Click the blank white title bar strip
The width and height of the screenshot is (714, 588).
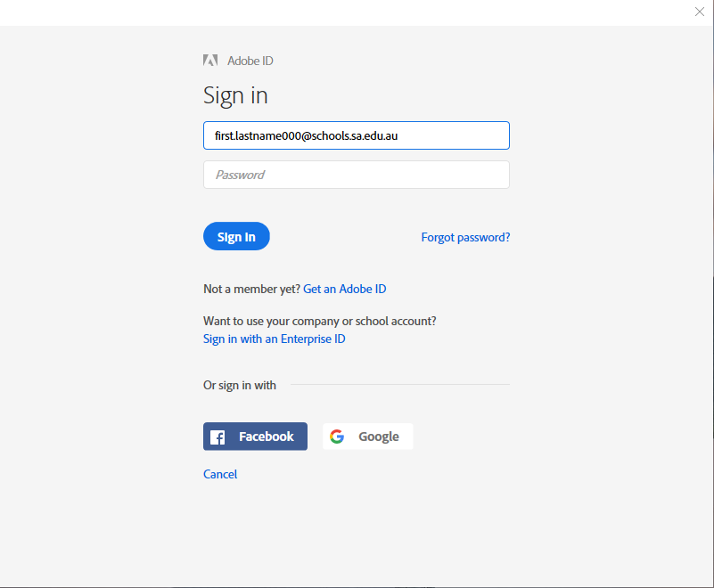[x=346, y=12]
